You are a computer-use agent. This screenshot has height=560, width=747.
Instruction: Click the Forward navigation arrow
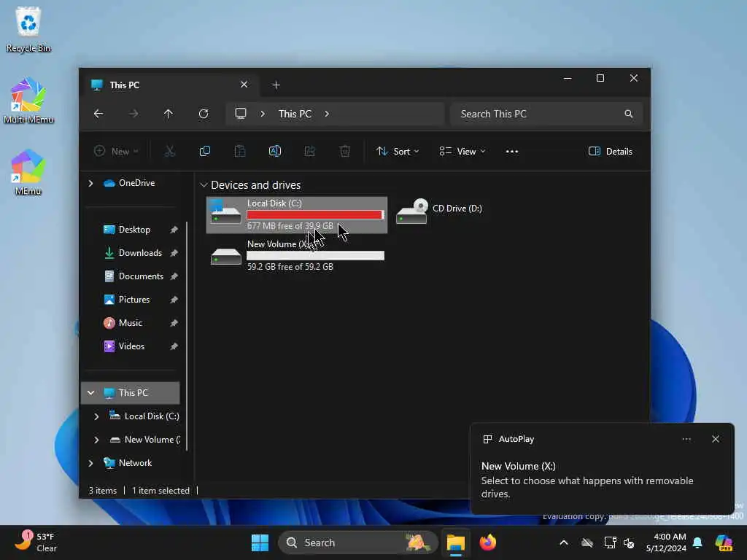(x=134, y=114)
